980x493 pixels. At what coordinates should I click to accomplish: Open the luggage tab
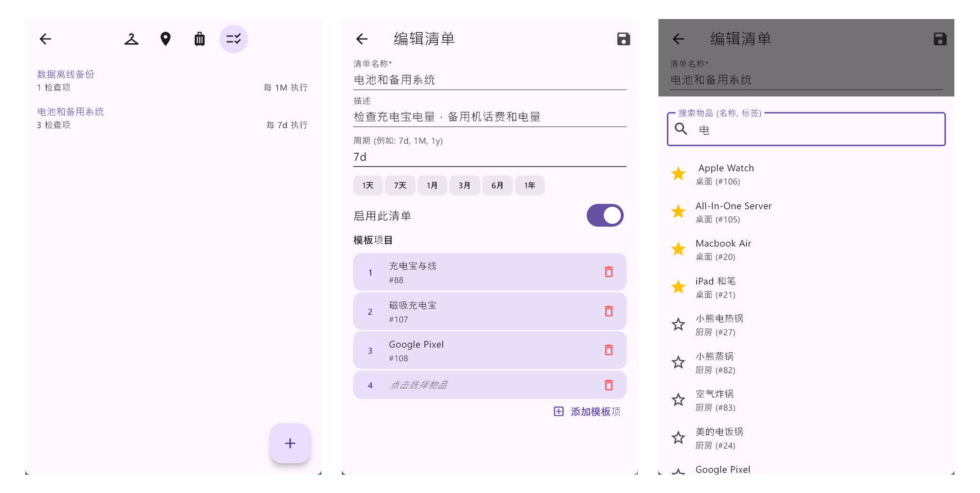[x=199, y=39]
